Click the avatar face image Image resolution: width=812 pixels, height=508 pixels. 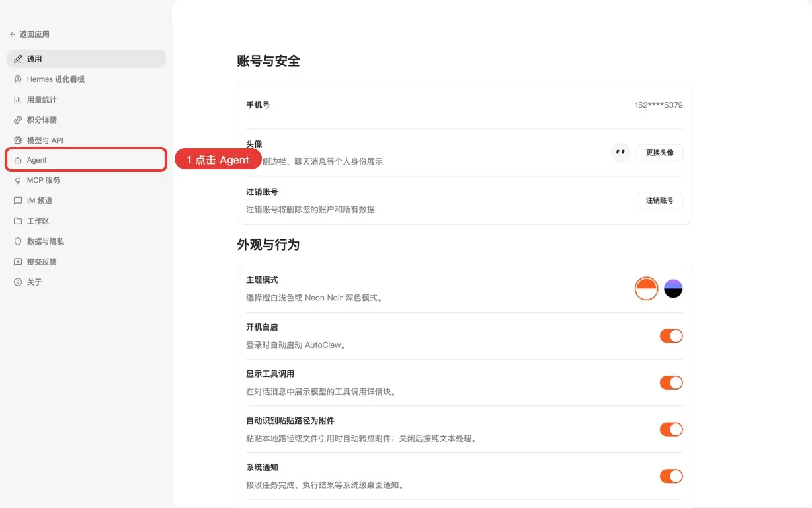620,153
